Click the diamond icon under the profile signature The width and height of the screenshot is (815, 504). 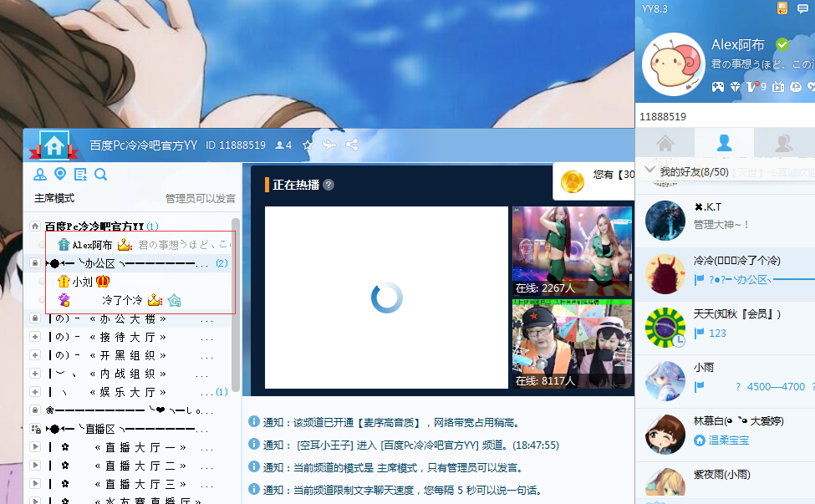tap(735, 87)
